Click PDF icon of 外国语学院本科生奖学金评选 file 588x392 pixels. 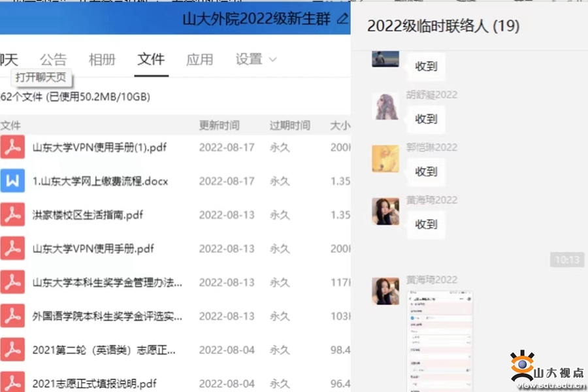(12, 316)
